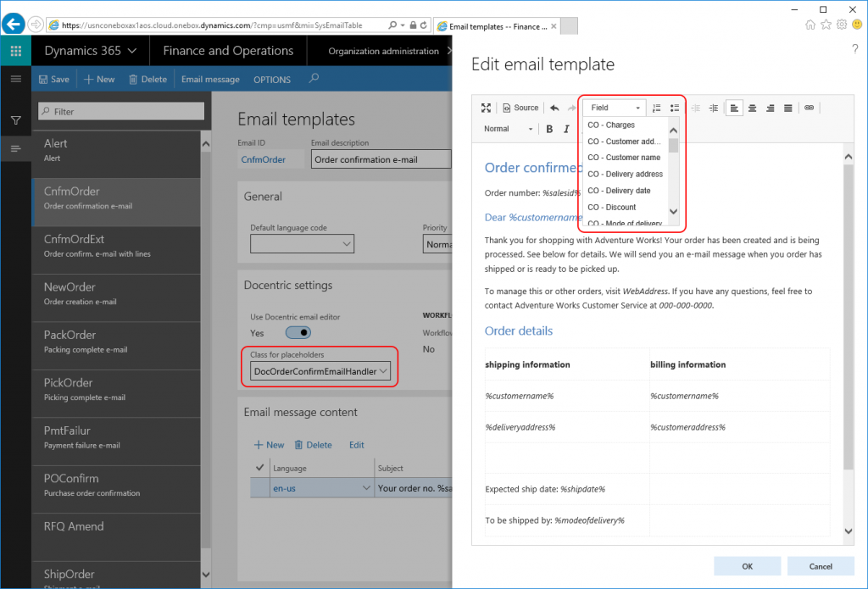This screenshot has height=589, width=868.
Task: Click OK to confirm the email template edits
Action: (x=747, y=566)
